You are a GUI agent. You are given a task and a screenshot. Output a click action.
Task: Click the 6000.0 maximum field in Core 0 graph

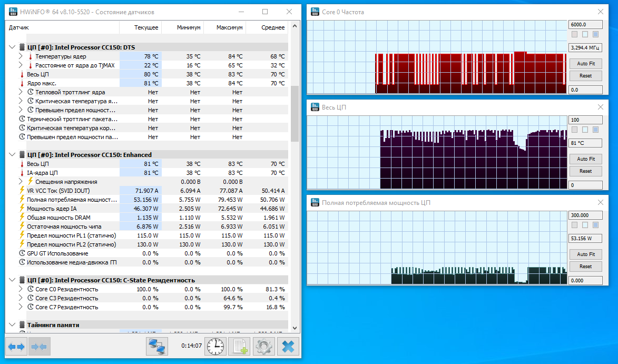click(x=586, y=24)
